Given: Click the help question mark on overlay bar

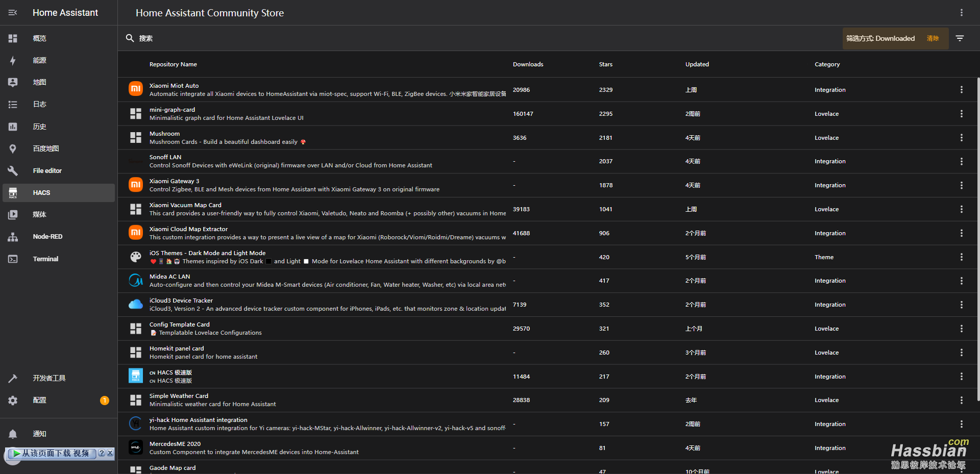Looking at the screenshot, I should [102, 453].
